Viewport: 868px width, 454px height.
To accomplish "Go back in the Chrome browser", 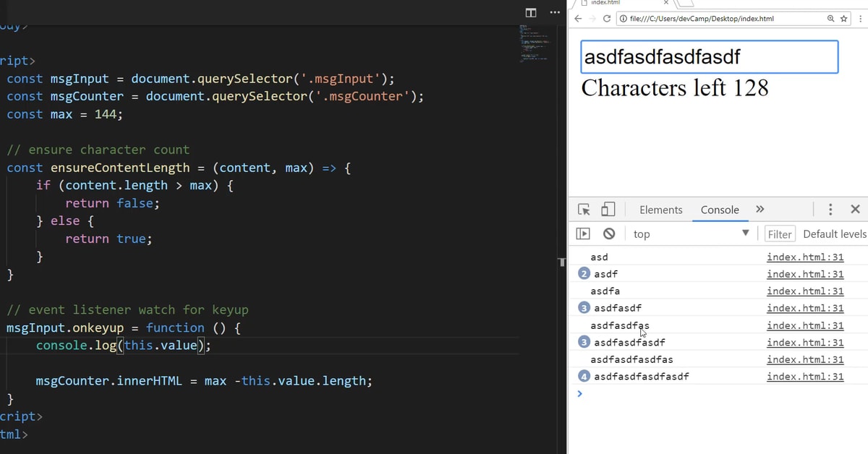I will (x=578, y=18).
